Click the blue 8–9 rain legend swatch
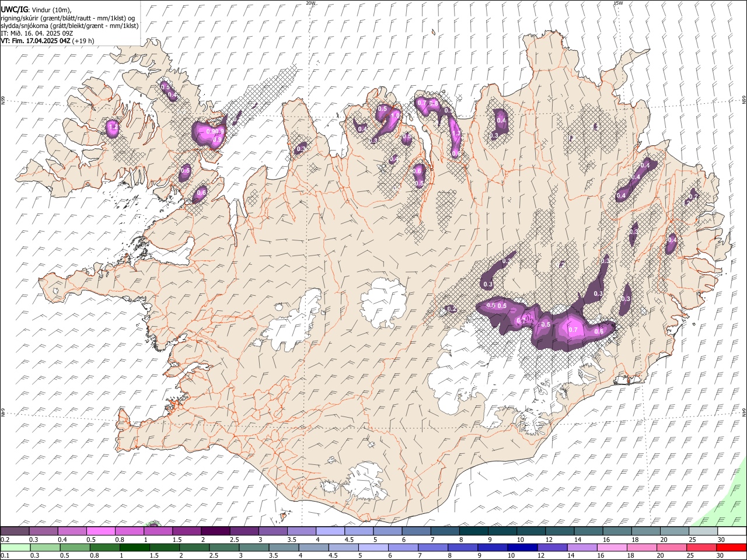Image resolution: width=747 pixels, height=560 pixels. 462,547
